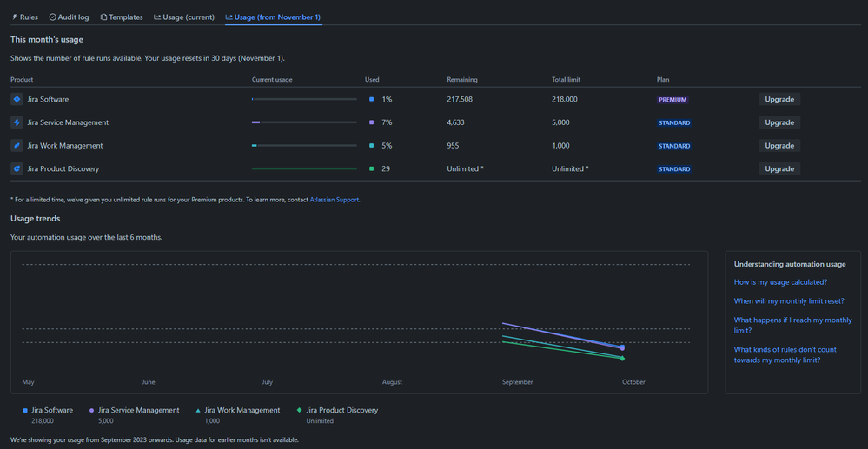The height and width of the screenshot is (449, 868).
Task: Click the STANDARD badge for Jira Product Discovery
Action: point(674,169)
